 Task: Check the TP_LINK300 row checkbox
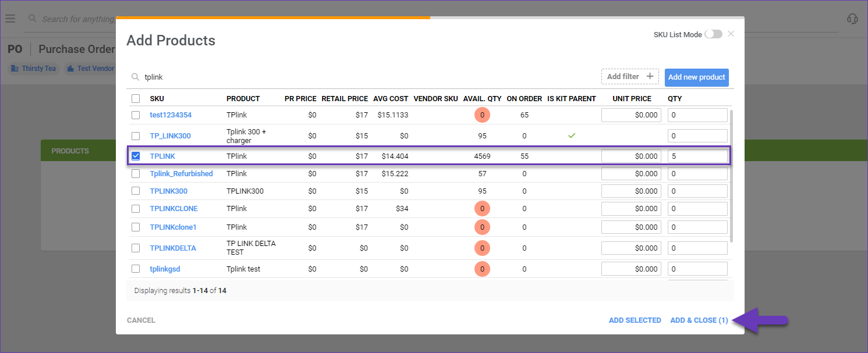136,136
